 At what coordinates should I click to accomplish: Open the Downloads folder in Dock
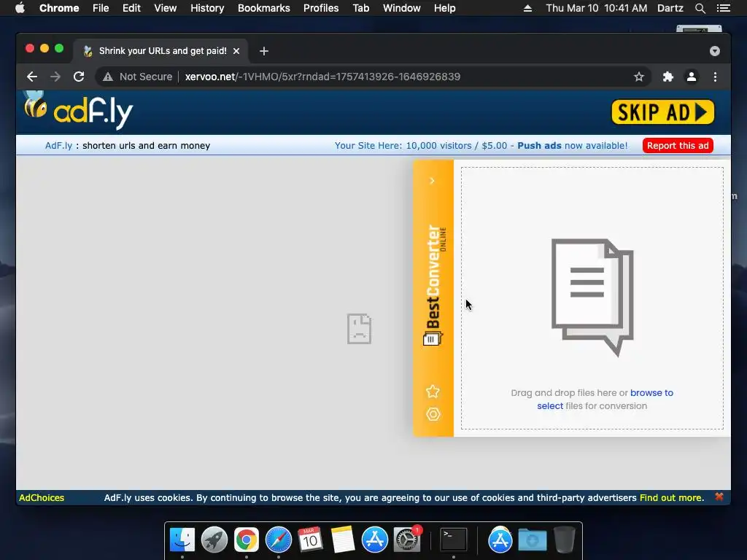pyautogui.click(x=533, y=540)
